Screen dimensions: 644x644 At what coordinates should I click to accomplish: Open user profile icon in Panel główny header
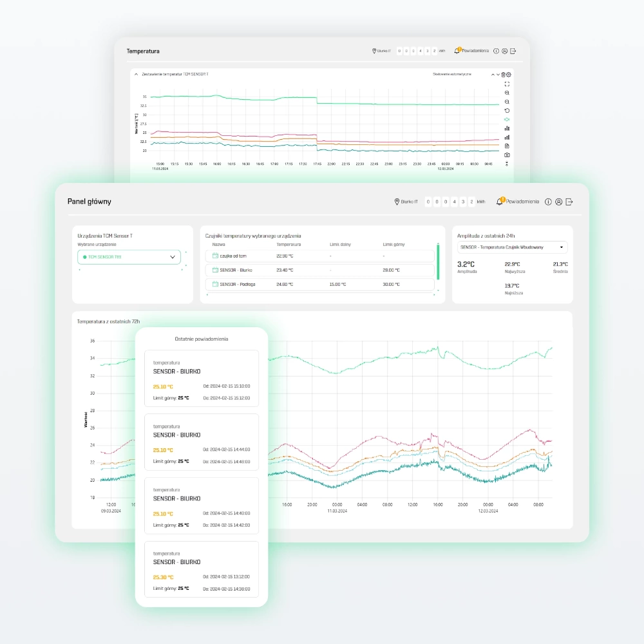pos(558,202)
